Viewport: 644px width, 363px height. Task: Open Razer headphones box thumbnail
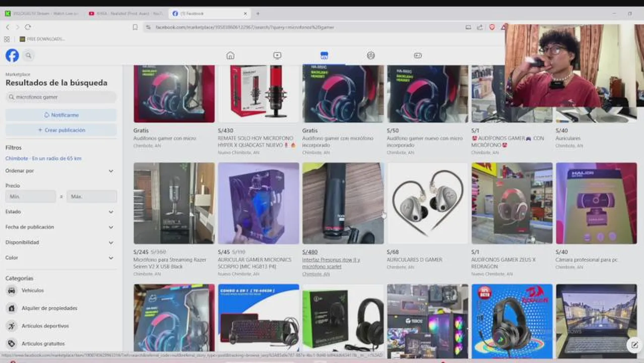[x=343, y=318]
